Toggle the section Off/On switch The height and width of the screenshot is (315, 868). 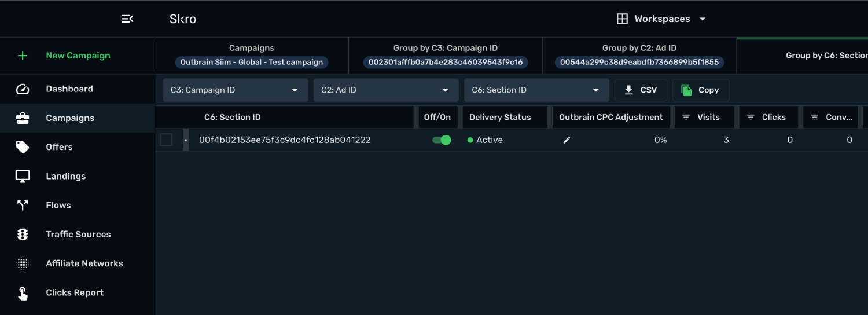point(442,140)
